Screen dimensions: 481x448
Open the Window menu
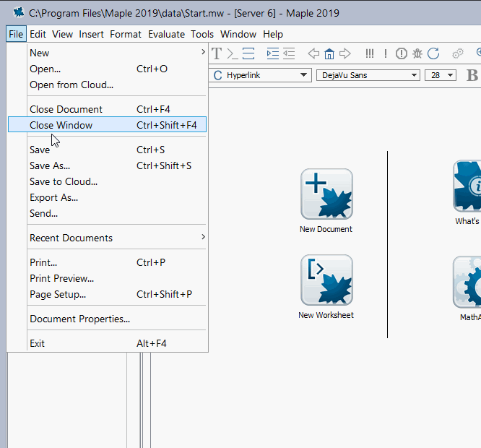(x=238, y=34)
